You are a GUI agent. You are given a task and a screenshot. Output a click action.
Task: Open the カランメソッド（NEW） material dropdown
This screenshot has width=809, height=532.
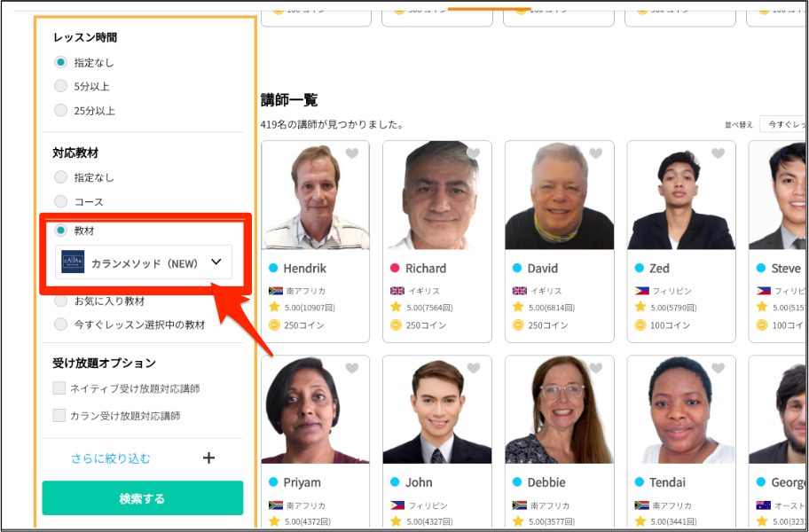(x=141, y=262)
